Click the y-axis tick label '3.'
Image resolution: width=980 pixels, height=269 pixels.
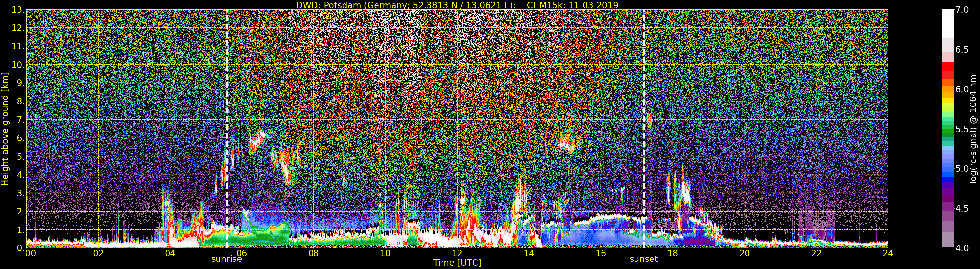tap(20, 193)
